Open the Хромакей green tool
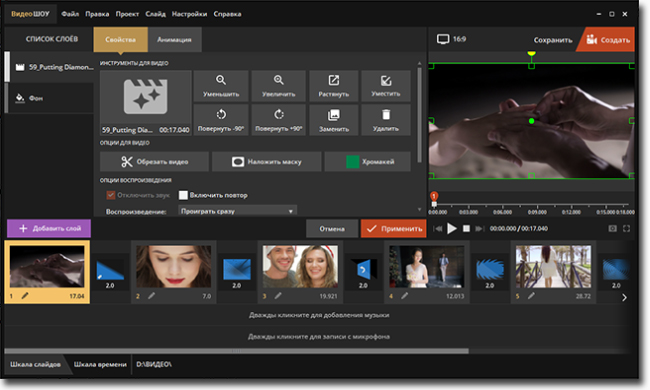The width and height of the screenshot is (650, 390). pyautogui.click(x=368, y=162)
